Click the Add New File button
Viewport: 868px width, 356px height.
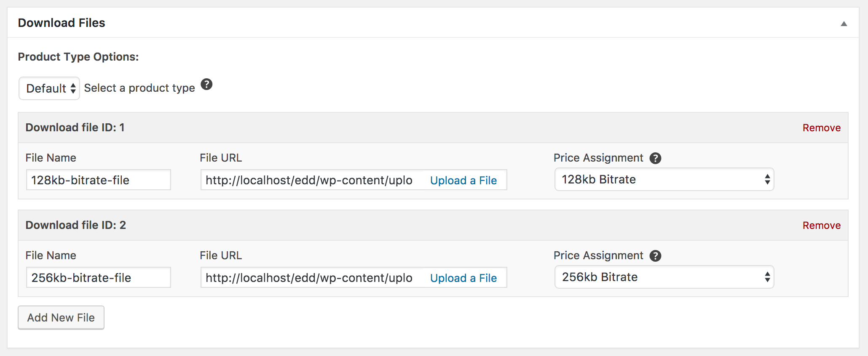[x=61, y=318]
